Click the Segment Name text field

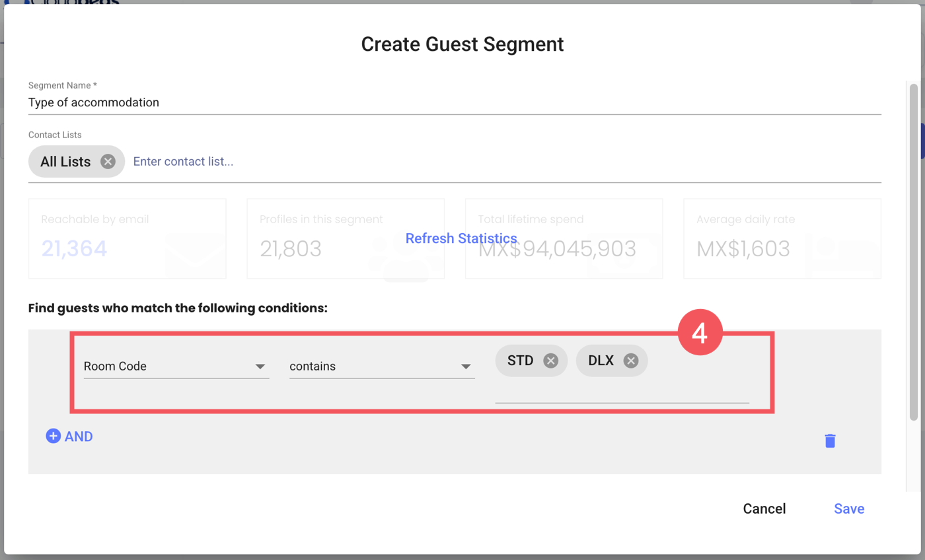coord(454,103)
